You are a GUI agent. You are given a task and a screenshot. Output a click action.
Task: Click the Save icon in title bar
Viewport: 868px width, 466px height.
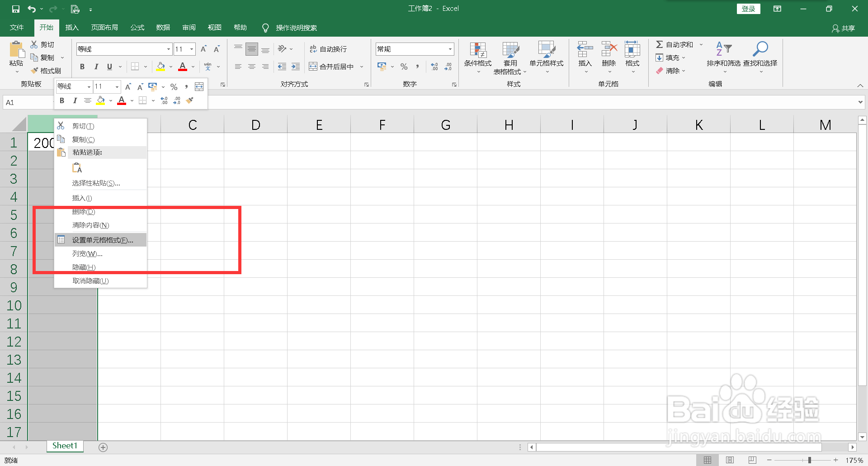tap(16, 9)
